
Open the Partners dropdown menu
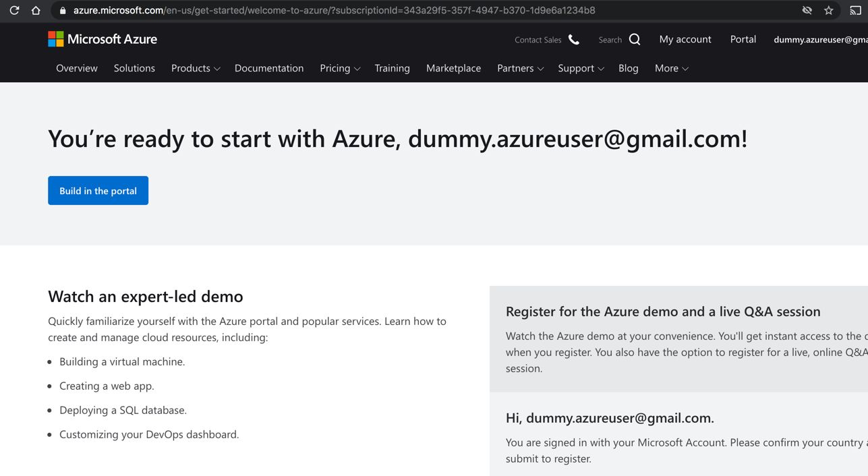coord(520,68)
